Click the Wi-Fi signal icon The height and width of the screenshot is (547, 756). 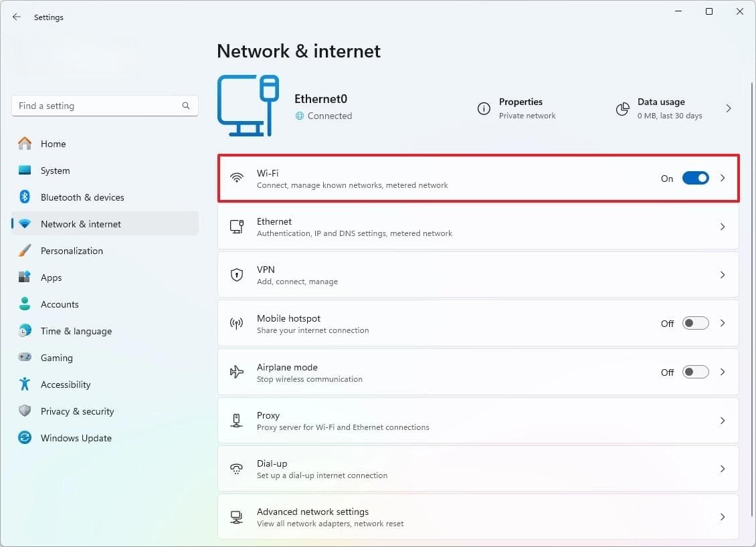pos(236,178)
